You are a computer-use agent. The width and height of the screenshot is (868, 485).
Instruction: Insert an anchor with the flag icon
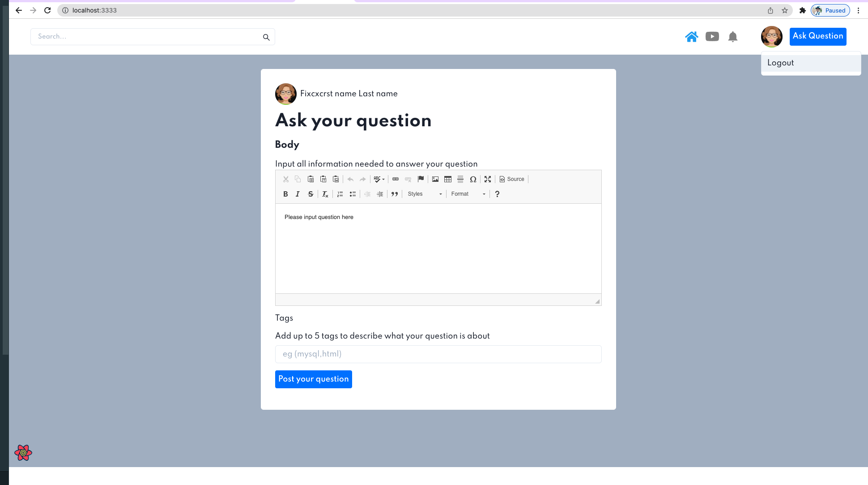(x=421, y=179)
